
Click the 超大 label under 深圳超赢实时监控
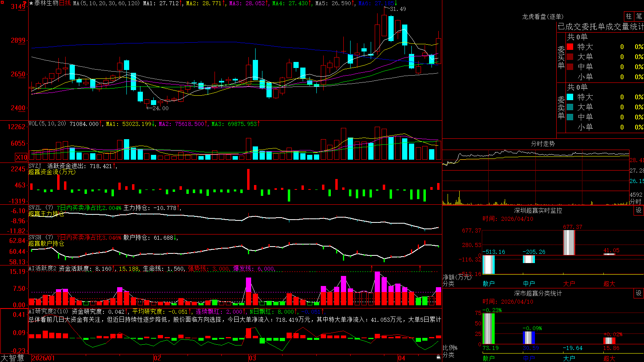point(609,284)
